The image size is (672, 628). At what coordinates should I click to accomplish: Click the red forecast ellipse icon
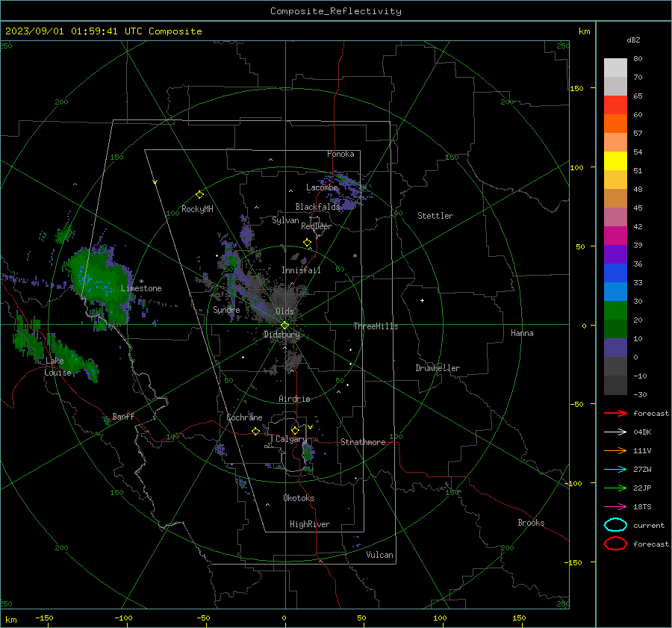[615, 544]
